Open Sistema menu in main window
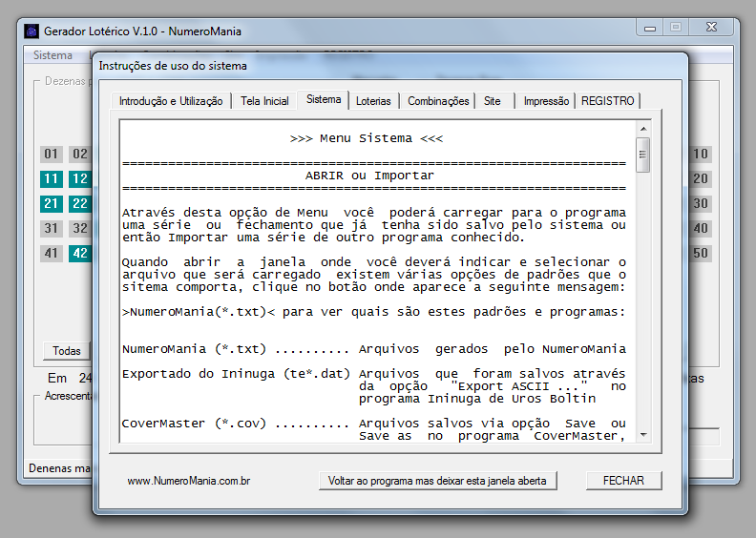Screen dimensions: 756x538 [x=52, y=55]
